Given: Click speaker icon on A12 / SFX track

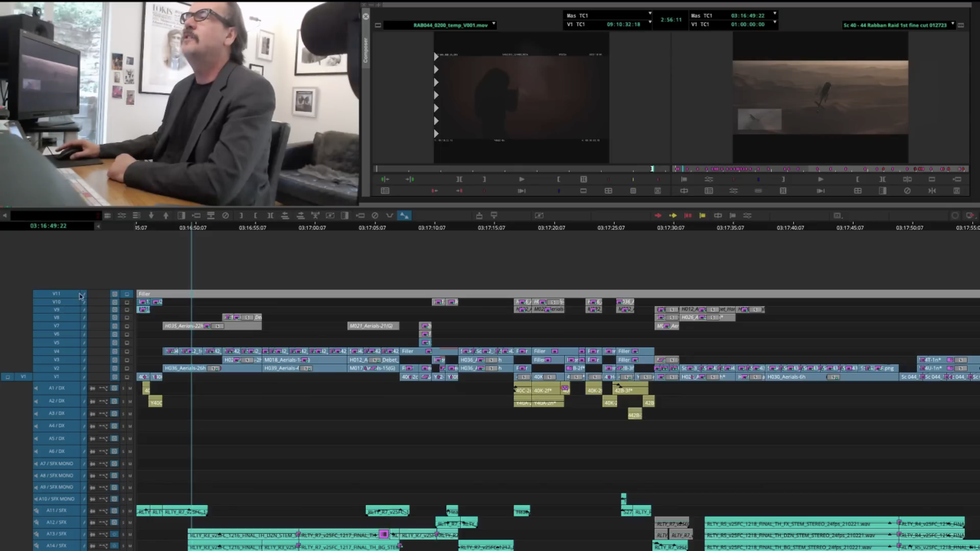Looking at the screenshot, I should pos(36,523).
